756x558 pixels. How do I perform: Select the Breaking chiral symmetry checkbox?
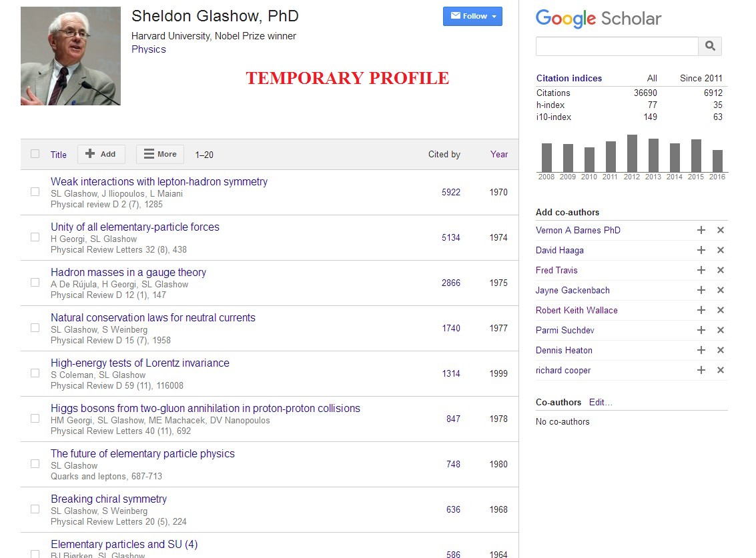point(35,509)
